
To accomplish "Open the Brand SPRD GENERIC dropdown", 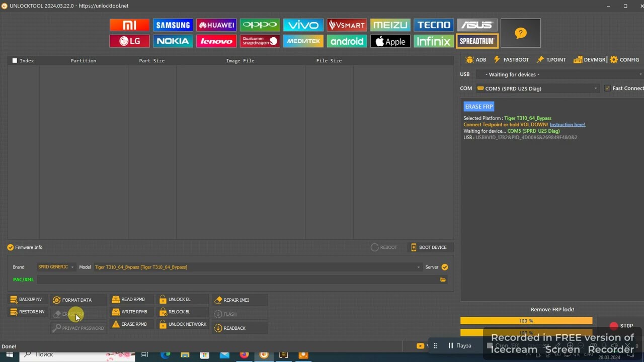I will click(56, 267).
